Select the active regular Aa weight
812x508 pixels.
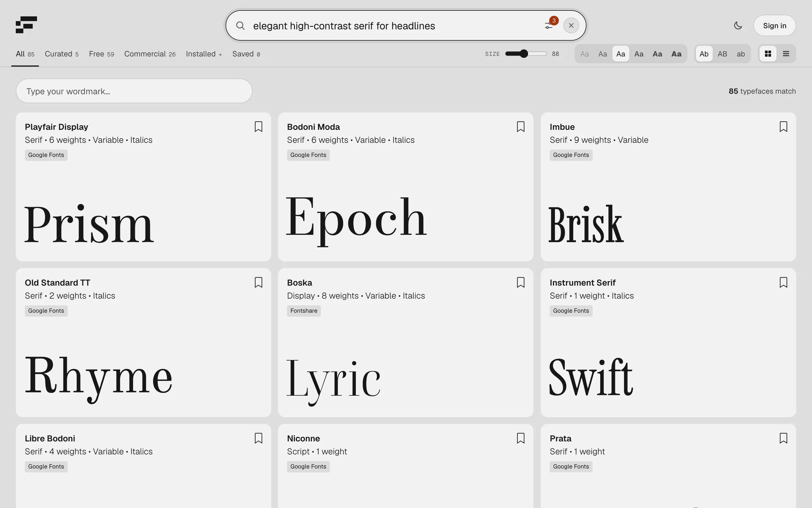pos(621,54)
